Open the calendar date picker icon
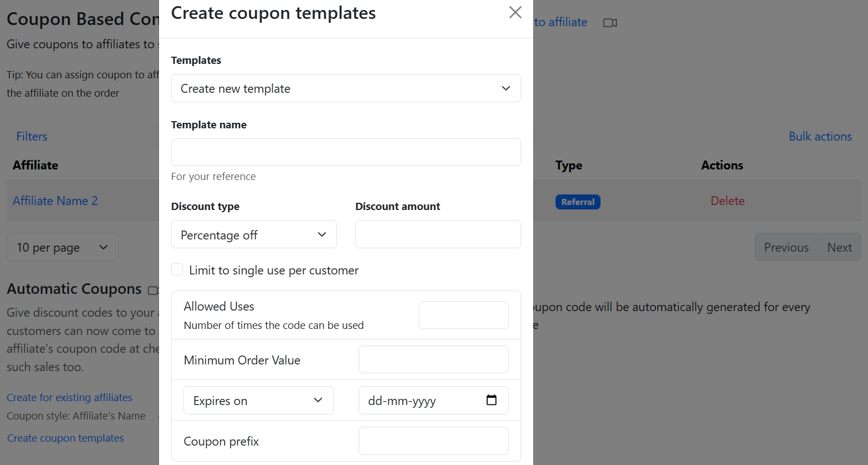This screenshot has width=868, height=465. tap(492, 400)
